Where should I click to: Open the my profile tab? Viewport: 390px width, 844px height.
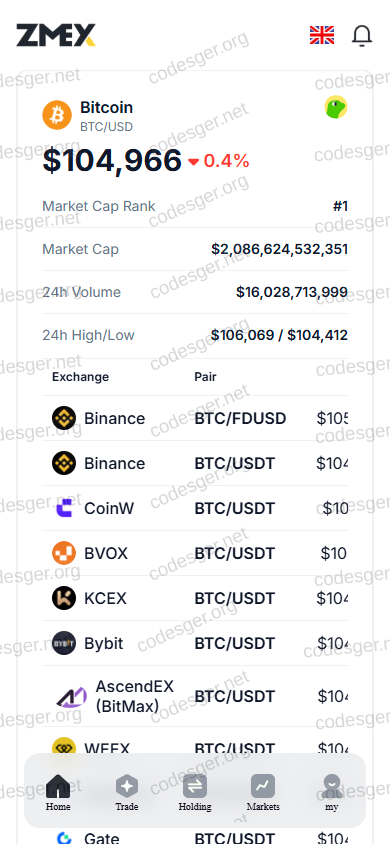(332, 792)
